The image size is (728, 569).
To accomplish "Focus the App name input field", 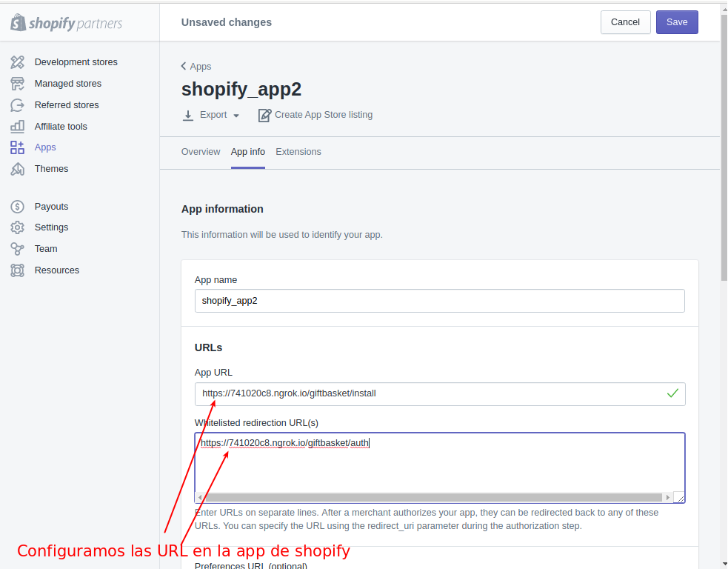I will [440, 301].
